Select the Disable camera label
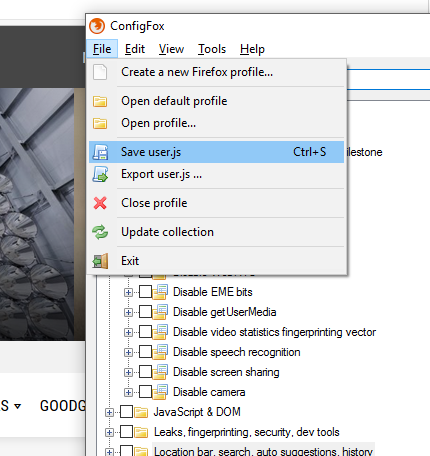This screenshot has width=430, height=456. tap(209, 392)
